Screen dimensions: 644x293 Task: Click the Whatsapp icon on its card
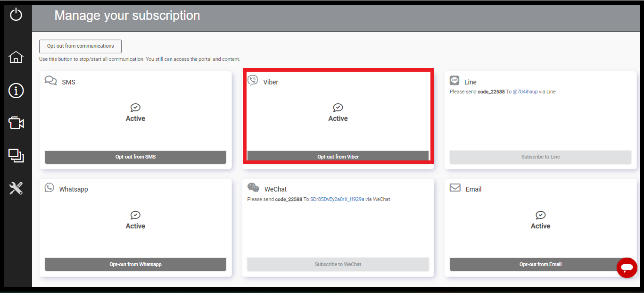(50, 187)
